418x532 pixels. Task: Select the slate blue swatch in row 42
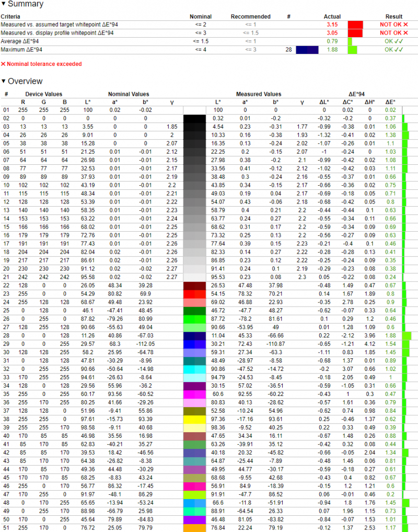(194, 452)
